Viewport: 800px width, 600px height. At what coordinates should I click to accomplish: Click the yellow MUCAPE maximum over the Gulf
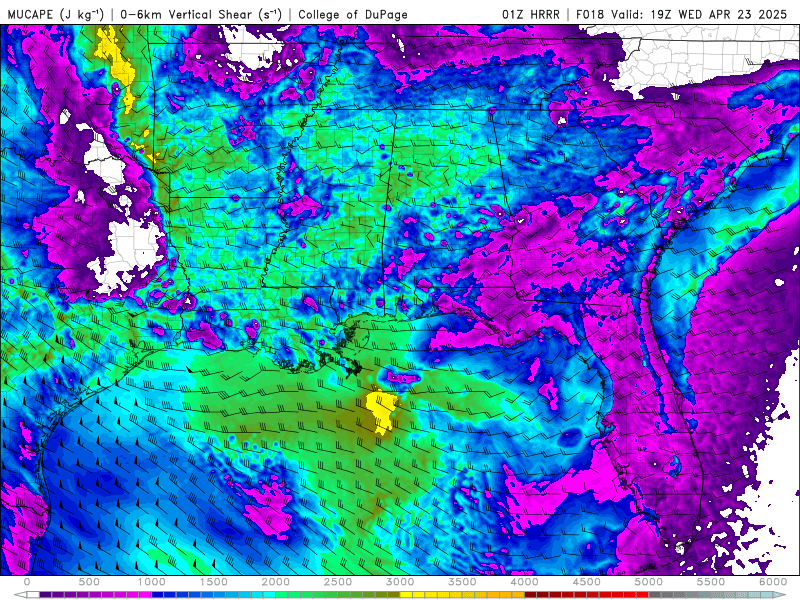click(x=381, y=410)
